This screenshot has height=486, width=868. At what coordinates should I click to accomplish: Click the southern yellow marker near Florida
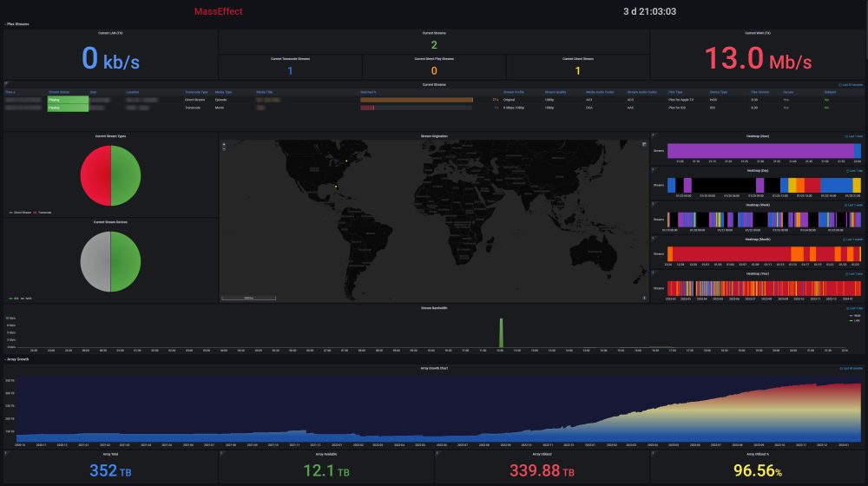tap(336, 187)
